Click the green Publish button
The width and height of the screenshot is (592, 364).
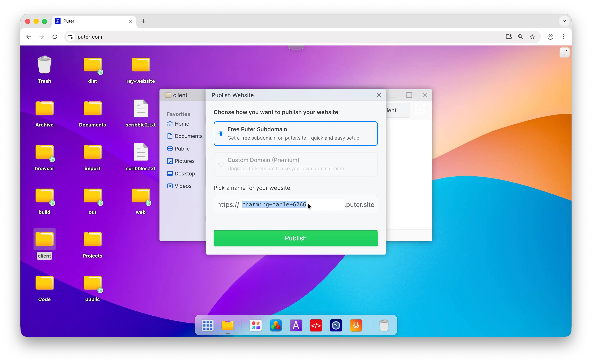pos(295,238)
